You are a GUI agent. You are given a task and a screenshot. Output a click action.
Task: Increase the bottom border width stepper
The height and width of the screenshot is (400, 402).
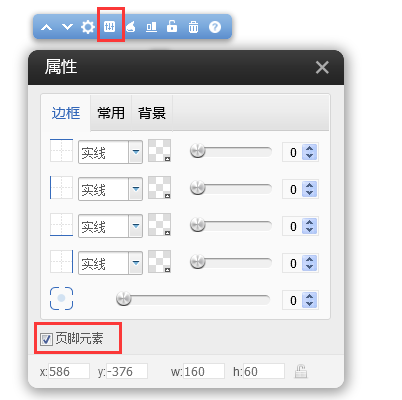pyautogui.click(x=310, y=222)
